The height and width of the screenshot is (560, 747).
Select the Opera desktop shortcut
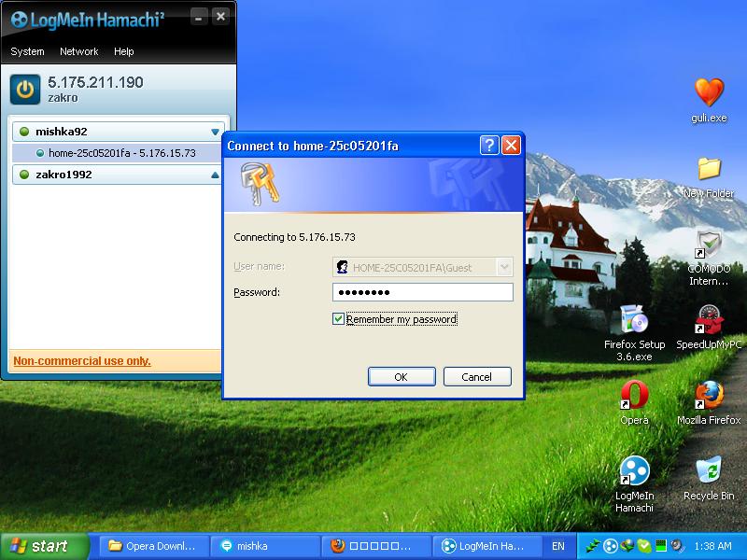(634, 402)
